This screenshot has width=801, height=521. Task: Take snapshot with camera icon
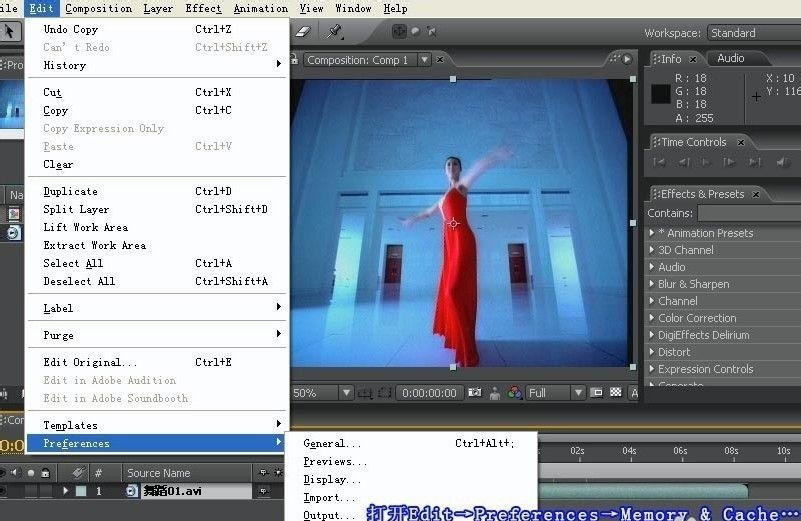pyautogui.click(x=475, y=393)
